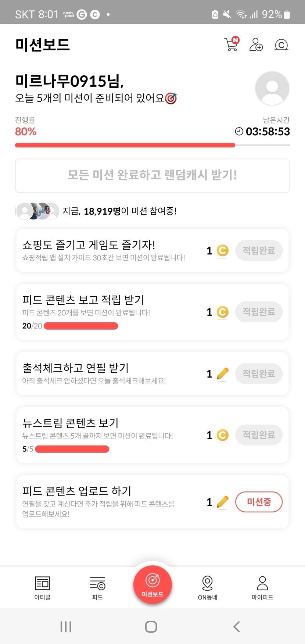This screenshot has width=305, height=644.
Task: Switch to the 피드 tab
Action: (x=97, y=587)
